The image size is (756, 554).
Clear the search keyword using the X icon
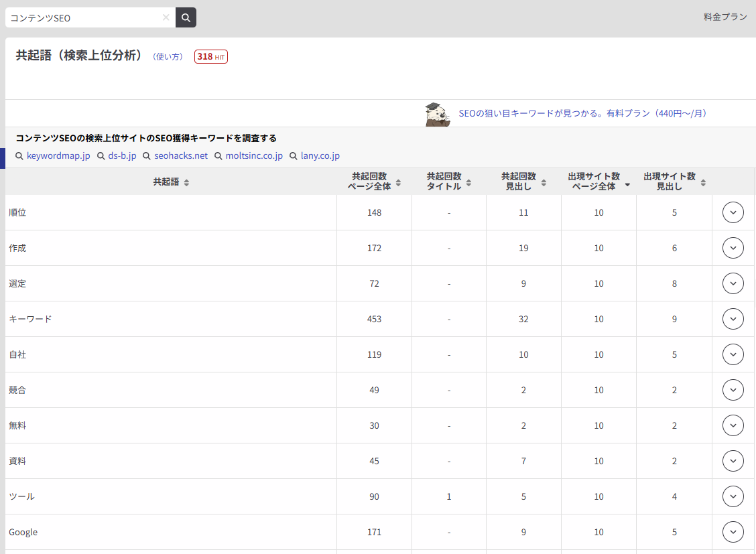pyautogui.click(x=166, y=17)
